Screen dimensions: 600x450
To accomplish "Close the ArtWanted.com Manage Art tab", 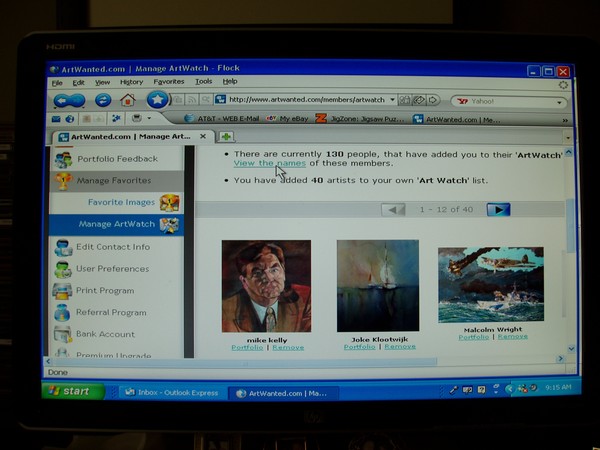I will pos(203,136).
